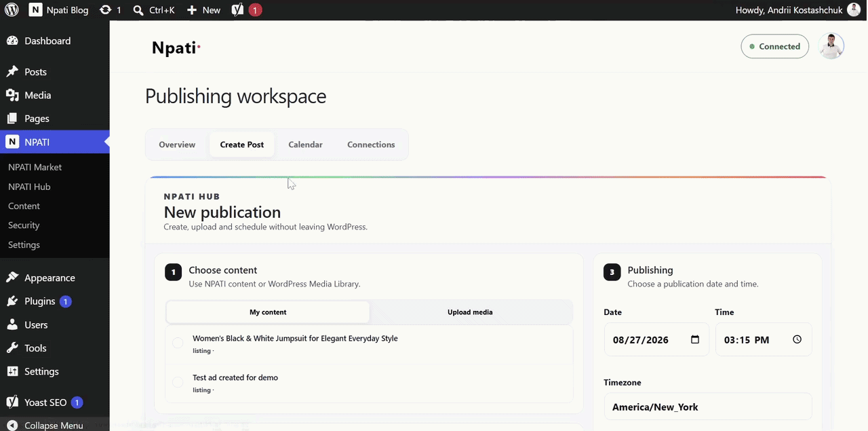Select the Women's Black & White Jumpsuit radio
868x431 pixels.
point(178,343)
